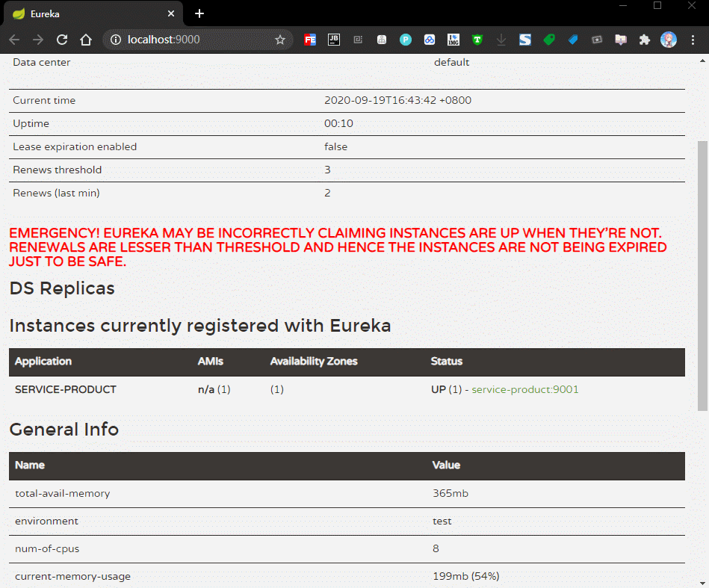
Task: Close the Eureka tab
Action: [171, 13]
